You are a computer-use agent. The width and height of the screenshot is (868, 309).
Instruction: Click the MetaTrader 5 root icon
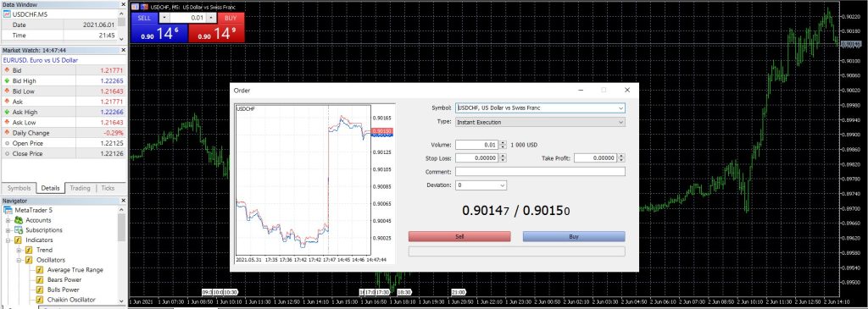coord(8,210)
